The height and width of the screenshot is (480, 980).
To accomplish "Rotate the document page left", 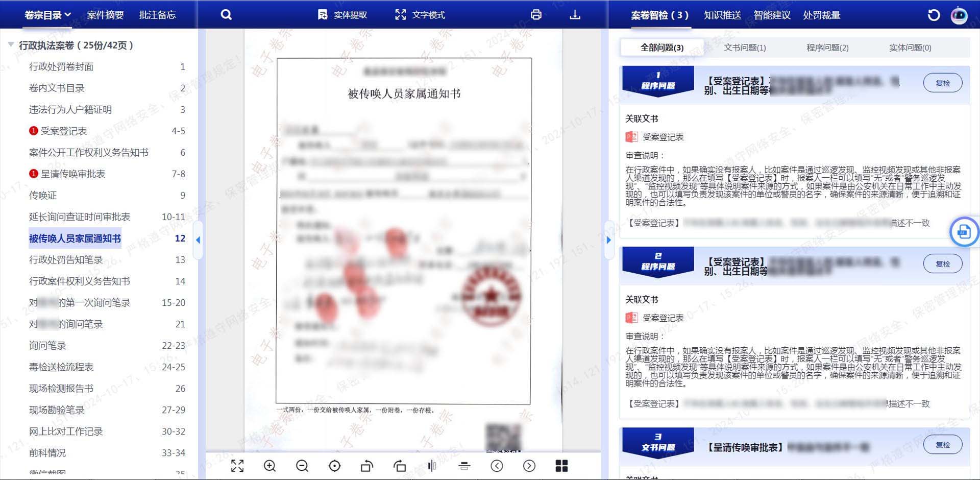I will pyautogui.click(x=366, y=466).
